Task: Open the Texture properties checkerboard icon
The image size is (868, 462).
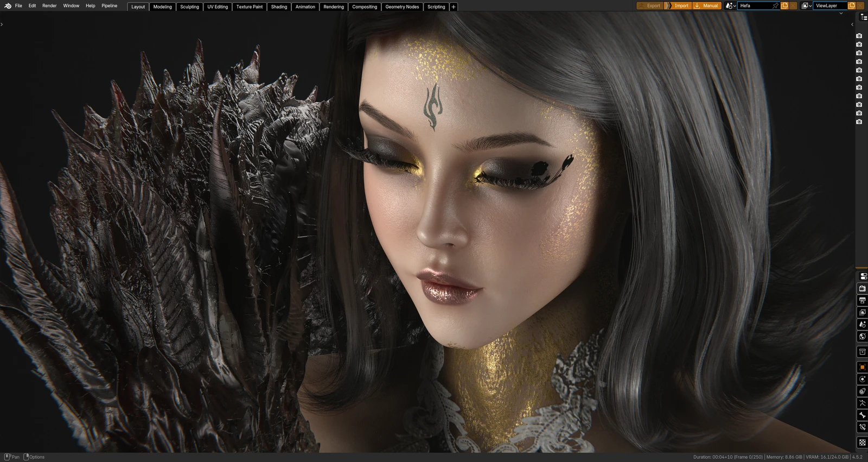Action: coord(862,442)
